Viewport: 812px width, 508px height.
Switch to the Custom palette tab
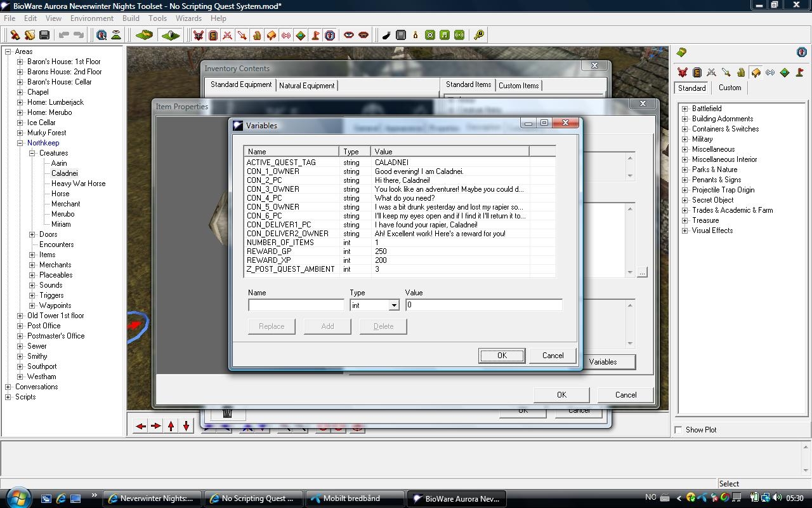[730, 88]
